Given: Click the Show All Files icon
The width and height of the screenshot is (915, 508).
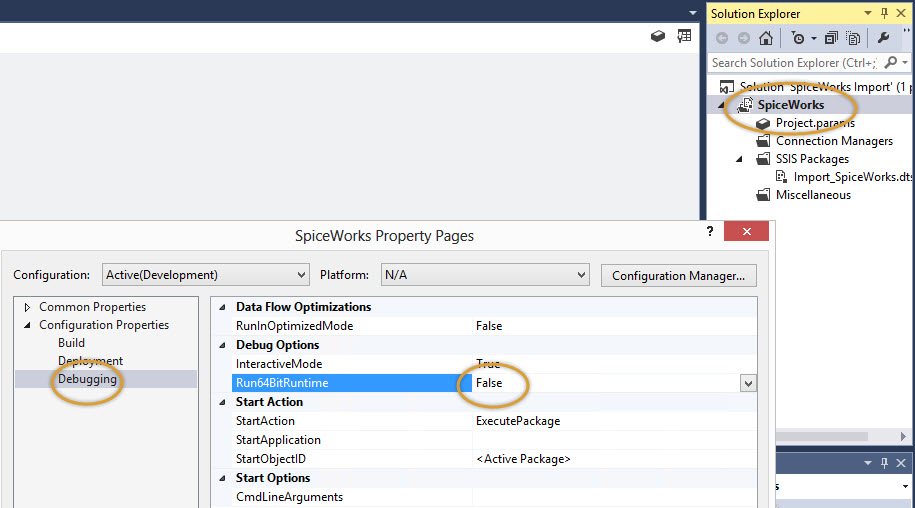Looking at the screenshot, I should [853, 38].
